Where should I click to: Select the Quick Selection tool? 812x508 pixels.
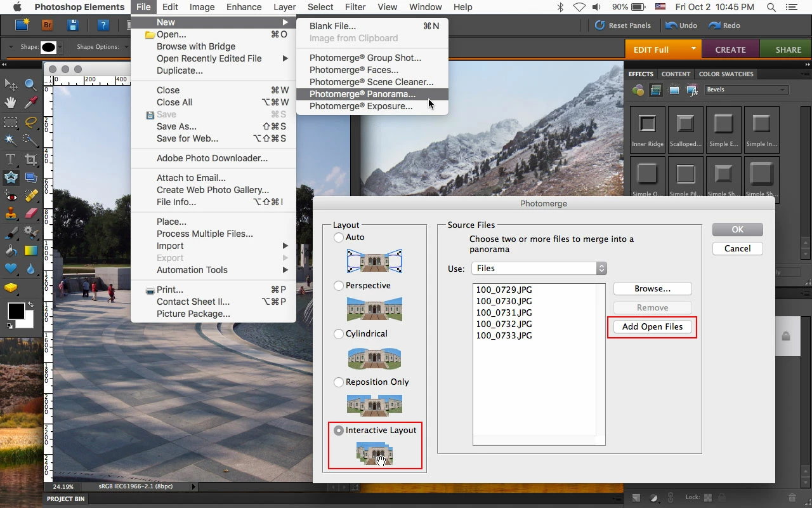coord(30,140)
